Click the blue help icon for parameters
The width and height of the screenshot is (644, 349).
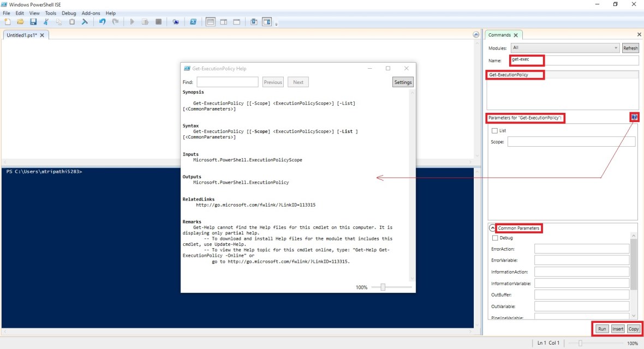coord(634,117)
